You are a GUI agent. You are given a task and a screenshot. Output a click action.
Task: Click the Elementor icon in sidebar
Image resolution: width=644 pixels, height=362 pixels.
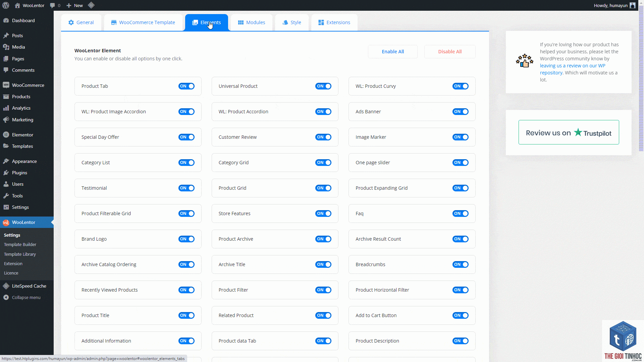click(6, 135)
